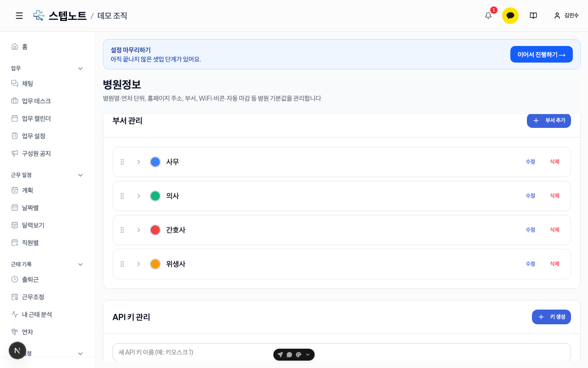The image size is (588, 368).
Task: Click the speech bubble icon in floating toolbar
Action: click(x=289, y=355)
